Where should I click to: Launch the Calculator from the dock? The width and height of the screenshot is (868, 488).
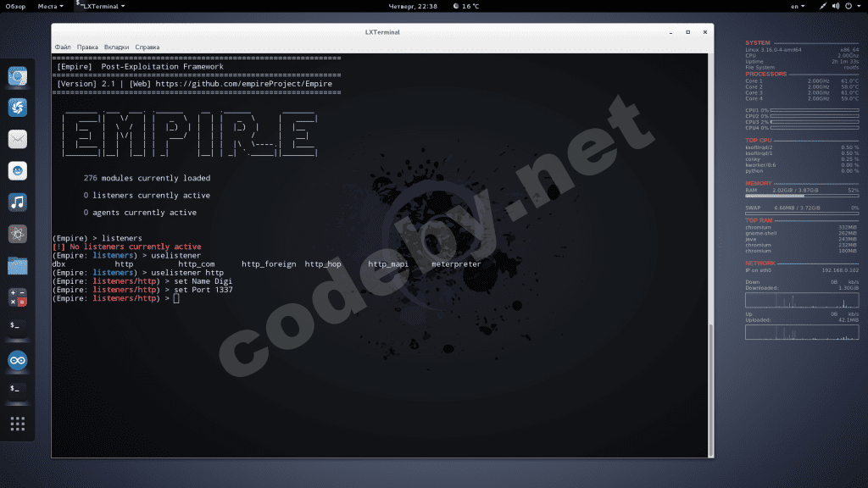click(x=18, y=297)
